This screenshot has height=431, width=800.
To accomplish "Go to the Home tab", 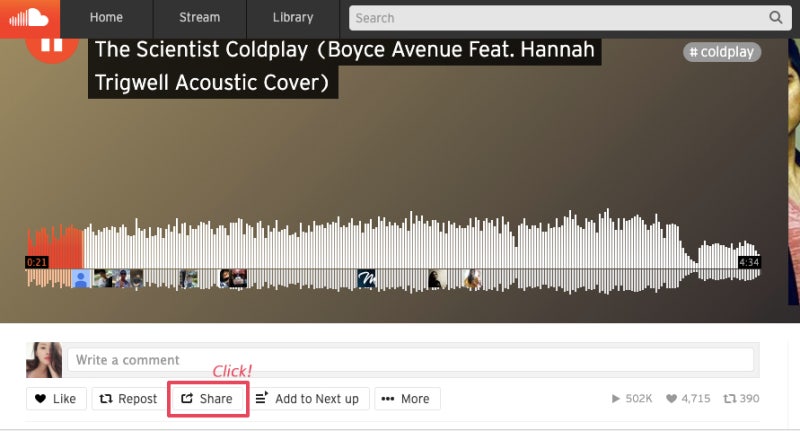I will pos(106,18).
